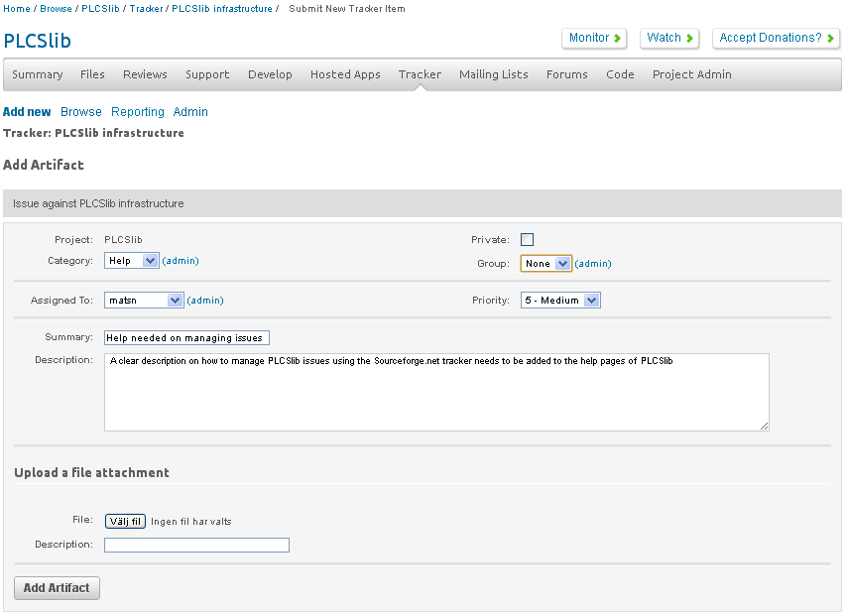Click the 'Upload a file attachment' heading
847x616 pixels.
pyautogui.click(x=92, y=473)
